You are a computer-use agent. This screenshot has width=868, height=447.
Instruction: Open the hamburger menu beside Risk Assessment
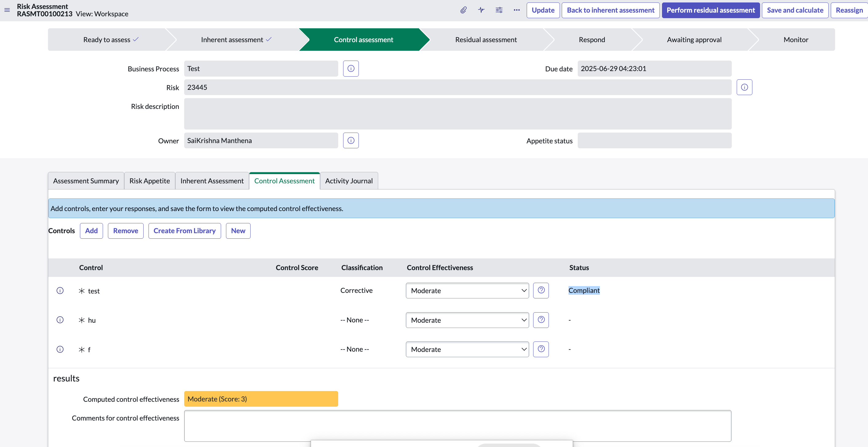pyautogui.click(x=7, y=10)
